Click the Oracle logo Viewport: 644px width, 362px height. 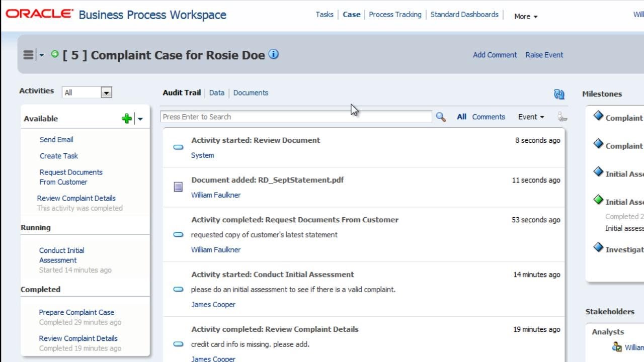[39, 14]
